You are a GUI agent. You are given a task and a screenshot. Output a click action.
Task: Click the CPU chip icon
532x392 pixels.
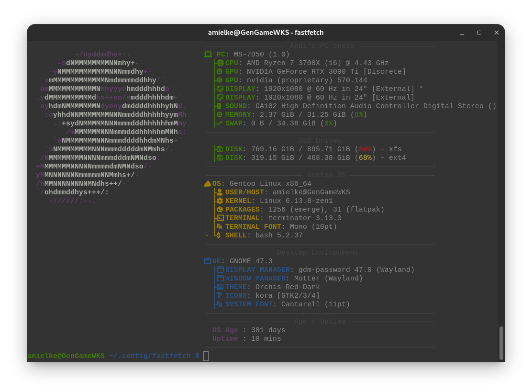click(x=220, y=63)
